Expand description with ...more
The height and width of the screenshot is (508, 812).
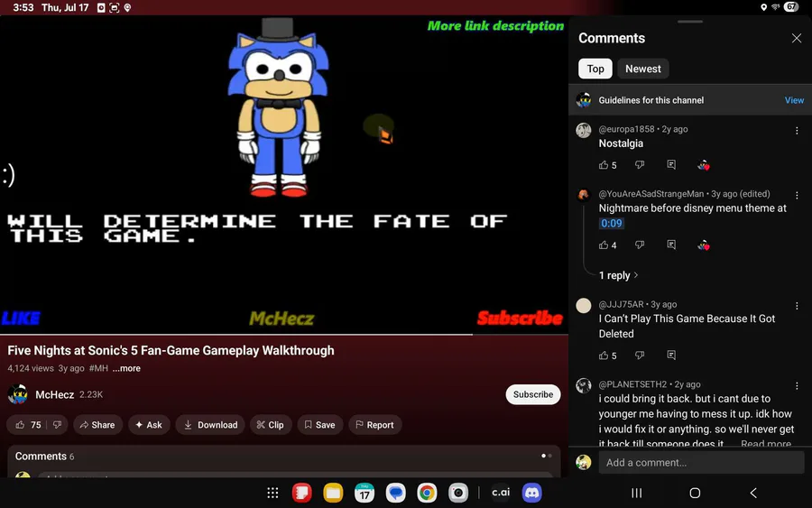[126, 368]
